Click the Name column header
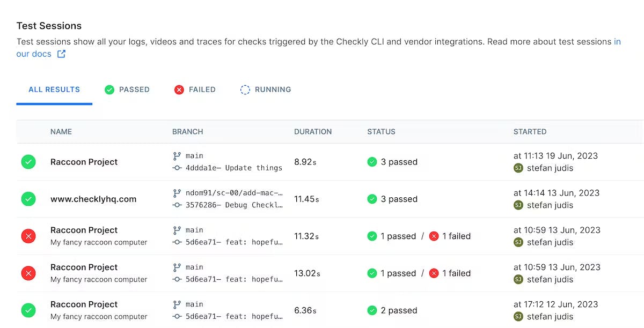The width and height of the screenshot is (644, 328). pos(61,131)
